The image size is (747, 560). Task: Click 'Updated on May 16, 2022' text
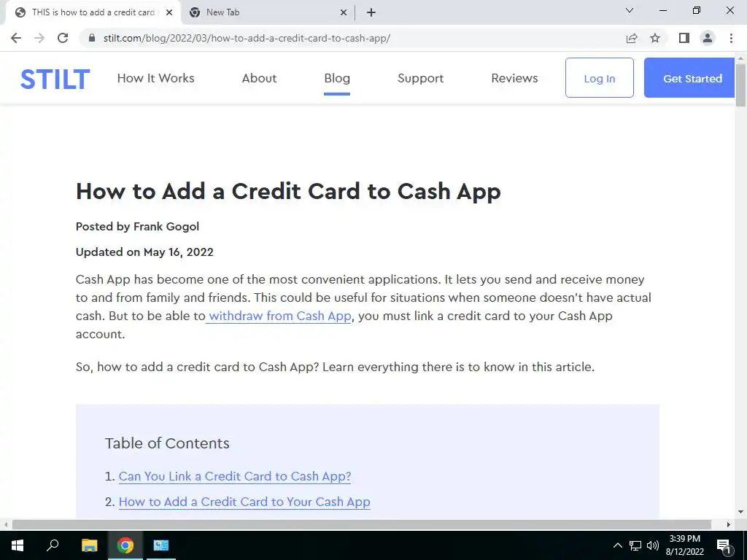[x=144, y=252]
